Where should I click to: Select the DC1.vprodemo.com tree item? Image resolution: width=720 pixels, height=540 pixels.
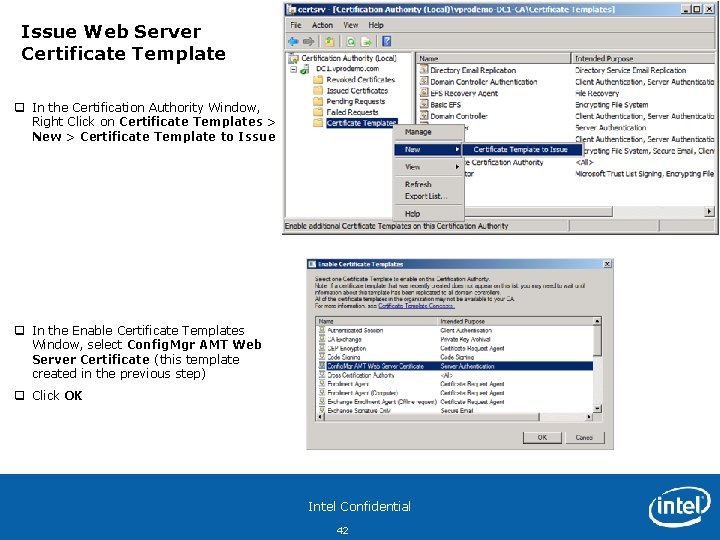click(347, 69)
